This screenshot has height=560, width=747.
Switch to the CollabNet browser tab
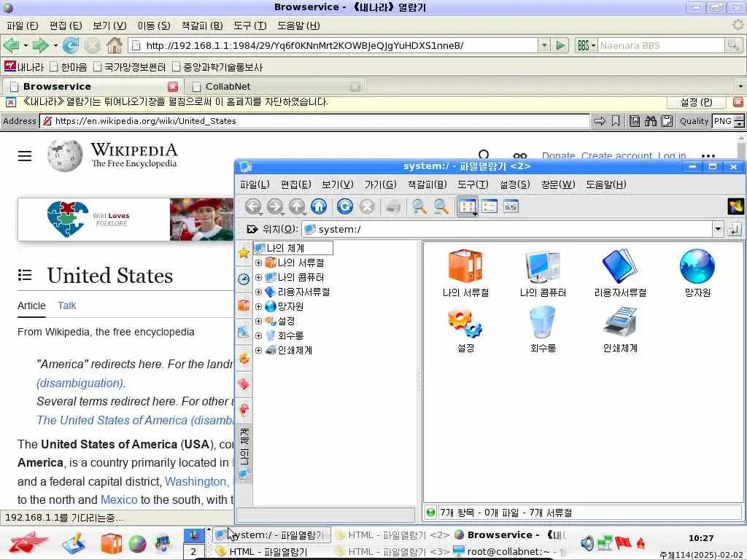(x=276, y=87)
